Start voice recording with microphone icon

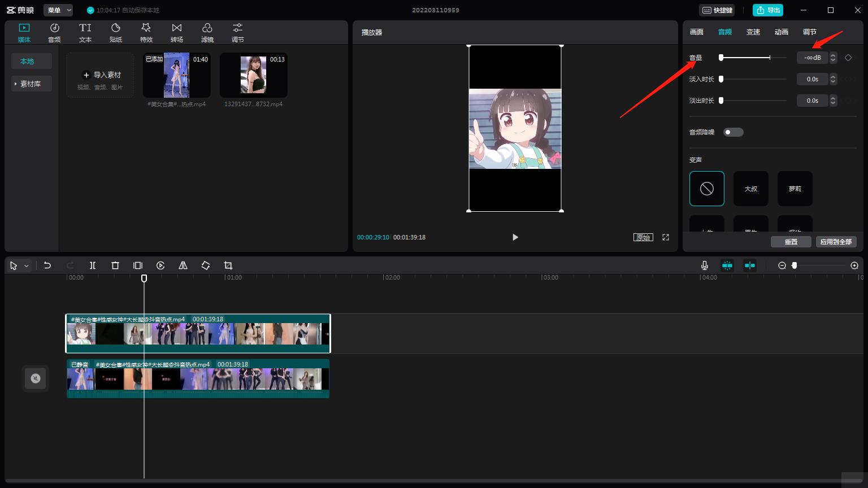pyautogui.click(x=705, y=265)
